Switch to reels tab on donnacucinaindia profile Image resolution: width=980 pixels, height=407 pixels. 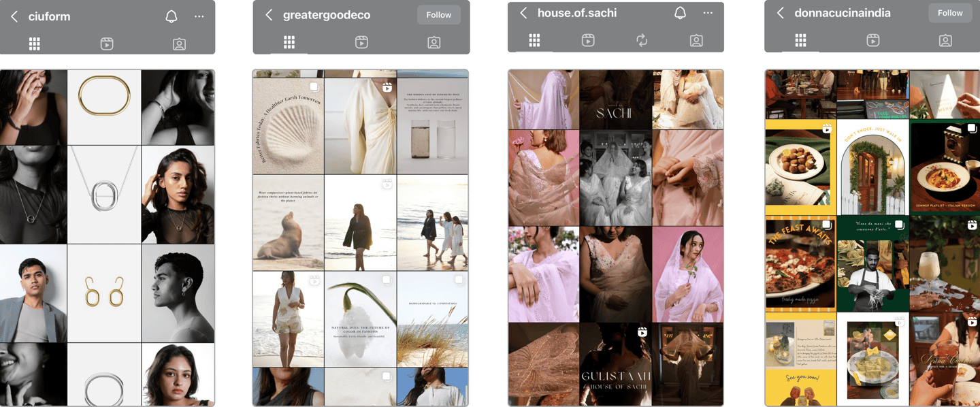click(873, 41)
